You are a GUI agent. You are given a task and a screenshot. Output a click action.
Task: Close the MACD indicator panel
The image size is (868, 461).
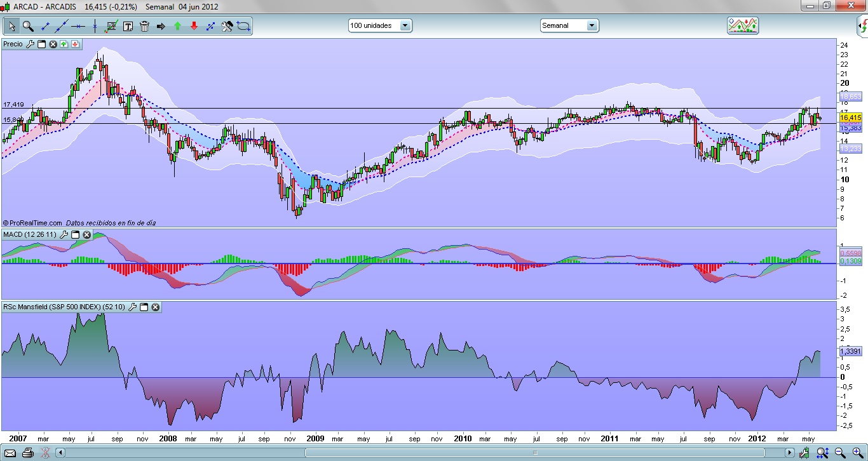click(x=86, y=235)
